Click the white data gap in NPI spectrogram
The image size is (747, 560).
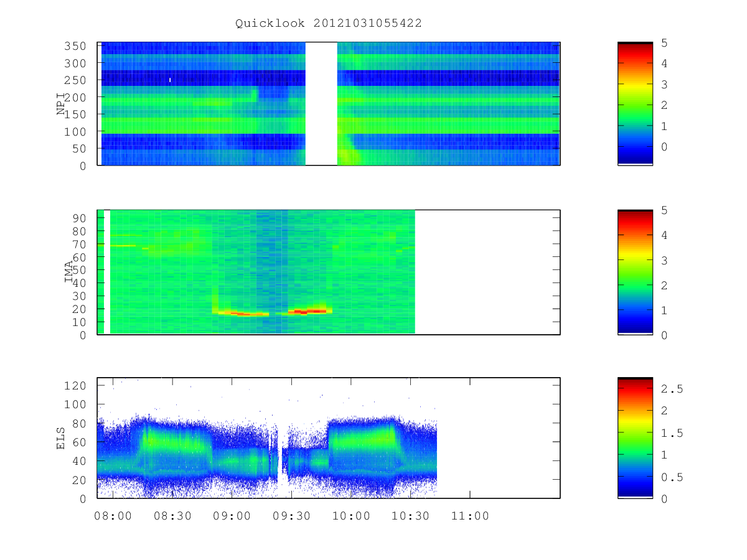pos(321,103)
